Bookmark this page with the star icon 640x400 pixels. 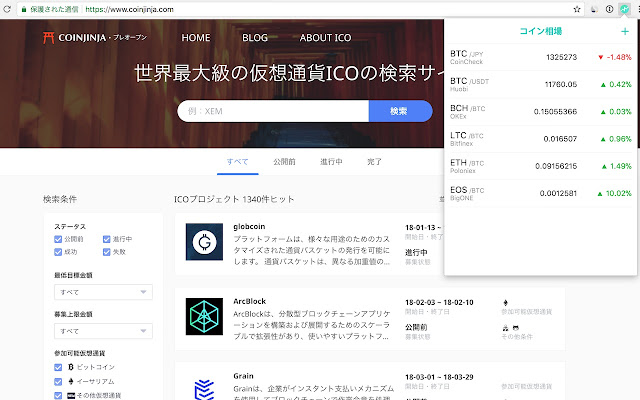coord(577,9)
